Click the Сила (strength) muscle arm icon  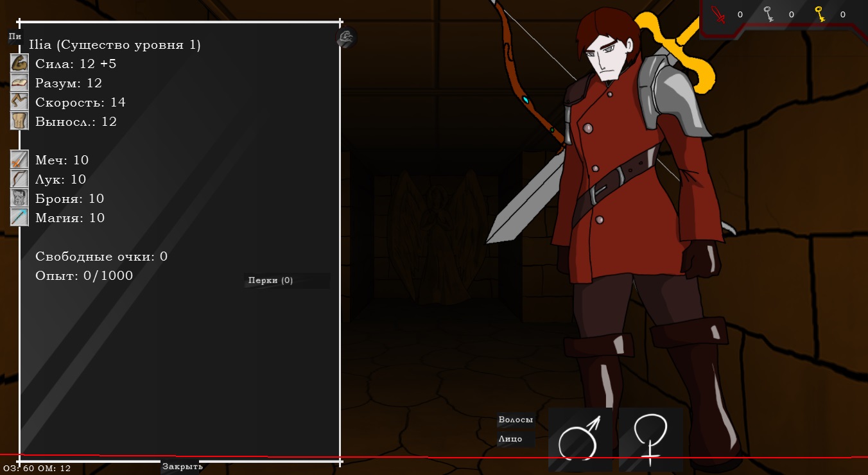[19, 63]
